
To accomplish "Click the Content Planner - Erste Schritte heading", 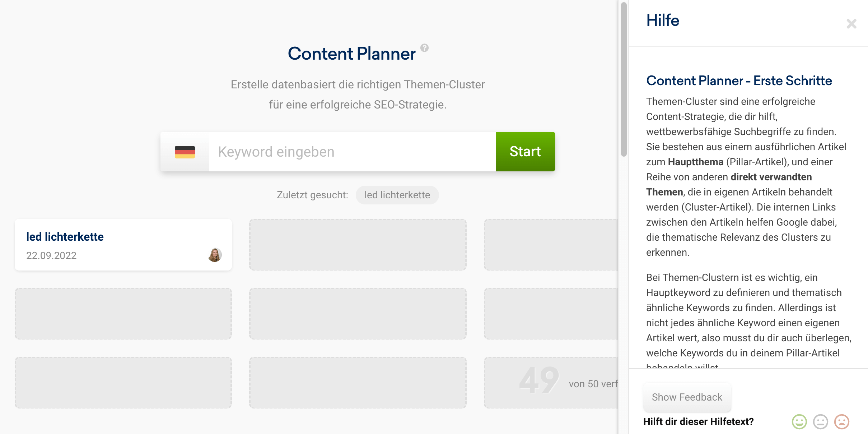I will pyautogui.click(x=739, y=81).
